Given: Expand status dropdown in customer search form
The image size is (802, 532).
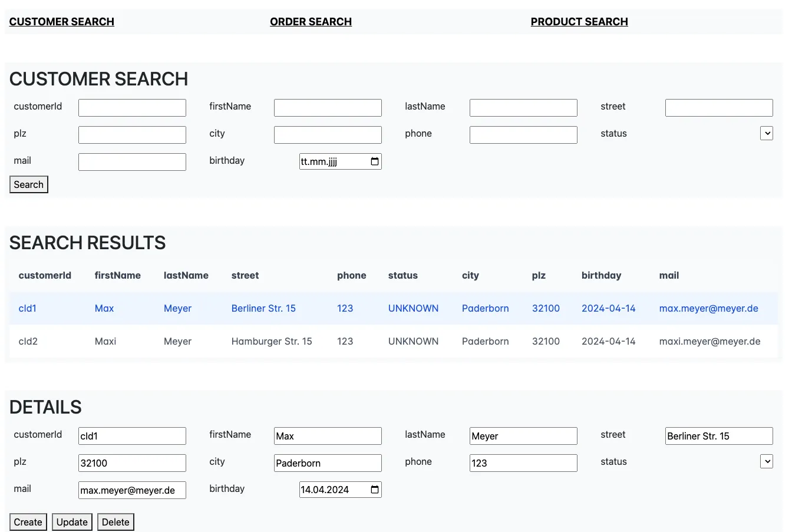Looking at the screenshot, I should [x=767, y=133].
